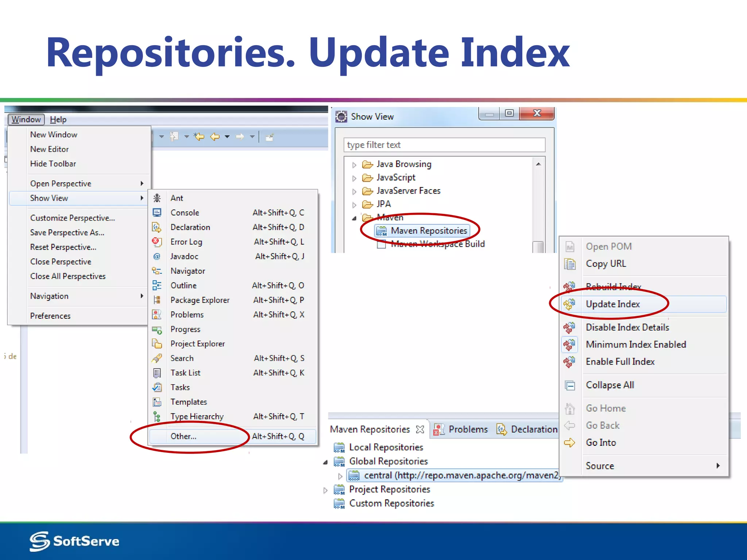The height and width of the screenshot is (560, 747).
Task: Expand the central repository node
Action: click(340, 476)
